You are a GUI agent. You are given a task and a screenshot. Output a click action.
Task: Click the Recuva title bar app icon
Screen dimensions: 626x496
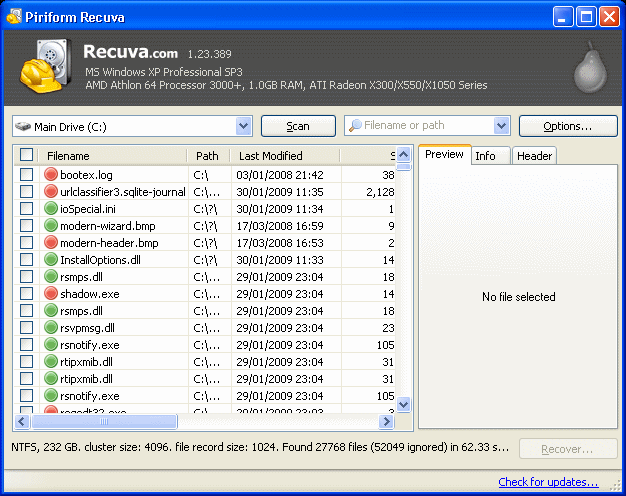tap(14, 17)
